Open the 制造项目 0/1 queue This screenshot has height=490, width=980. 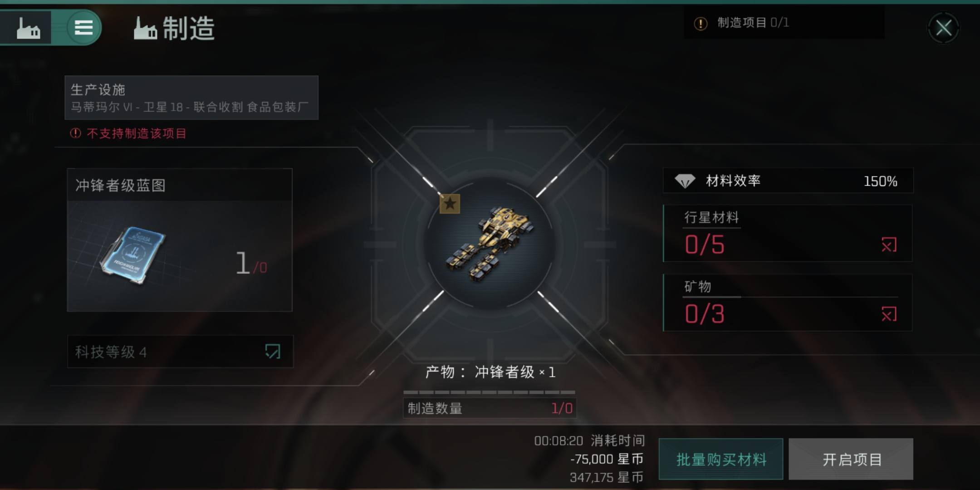[784, 23]
